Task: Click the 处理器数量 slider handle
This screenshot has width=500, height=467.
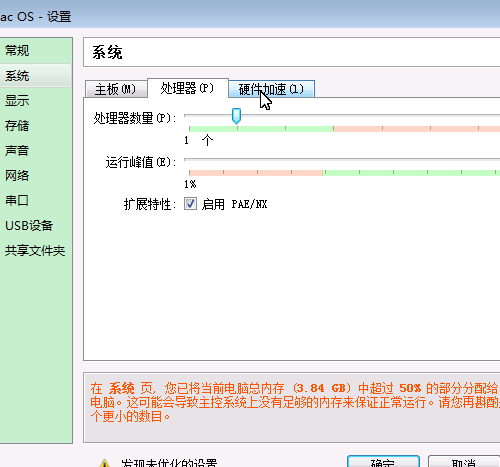Action: 236,116
